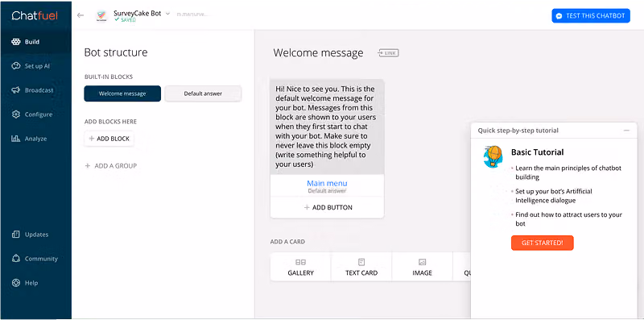Open the Build section icon
This screenshot has height=320, width=644.
pos(15,42)
